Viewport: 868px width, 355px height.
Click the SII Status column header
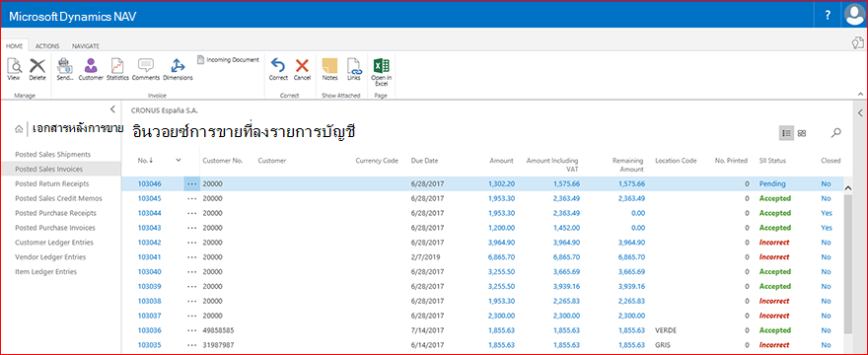point(772,161)
